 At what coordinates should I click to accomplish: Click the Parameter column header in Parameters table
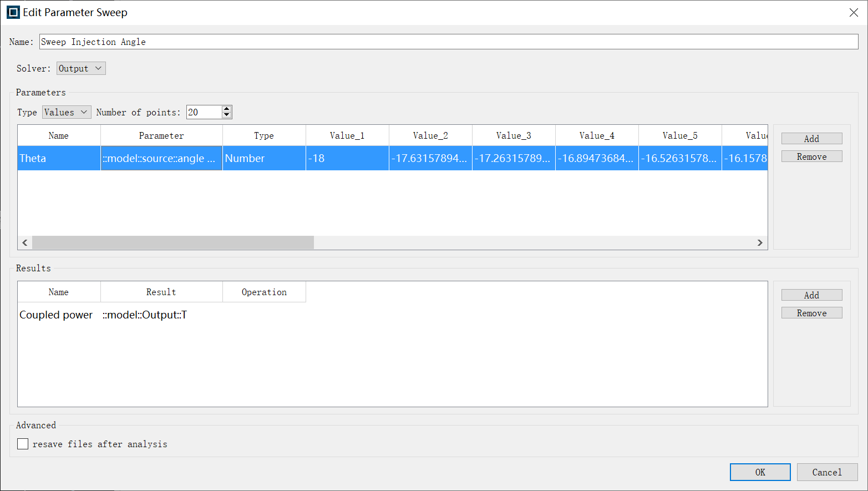pos(161,135)
